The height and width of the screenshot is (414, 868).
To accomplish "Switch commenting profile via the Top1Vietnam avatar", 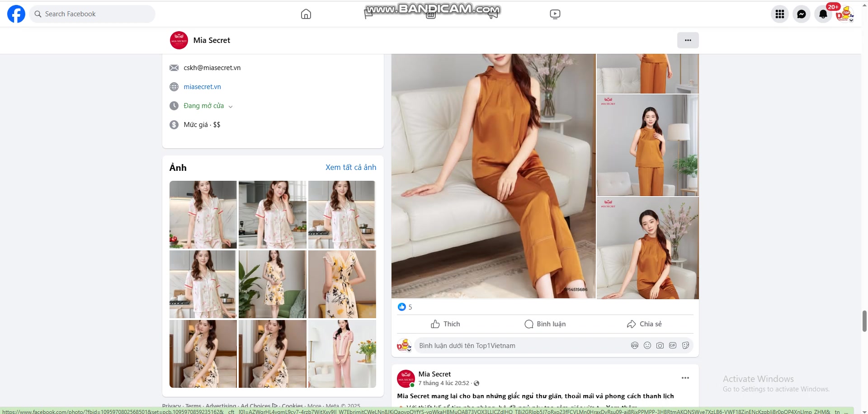I will [x=404, y=346].
